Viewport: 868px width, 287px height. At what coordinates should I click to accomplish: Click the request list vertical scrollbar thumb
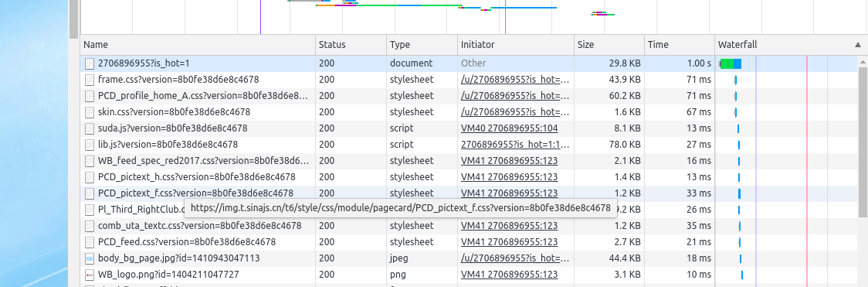point(863,142)
